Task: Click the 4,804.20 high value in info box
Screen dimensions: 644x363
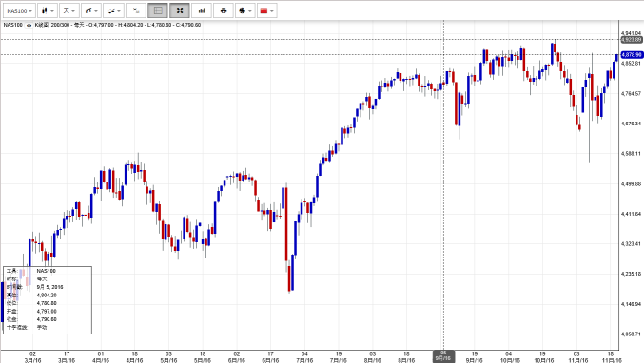Action: (x=47, y=296)
